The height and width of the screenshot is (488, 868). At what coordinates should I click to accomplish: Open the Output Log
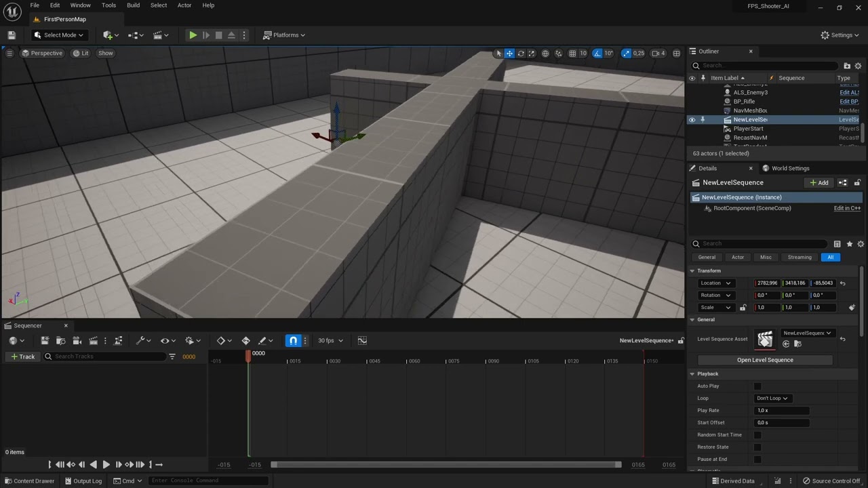click(83, 481)
